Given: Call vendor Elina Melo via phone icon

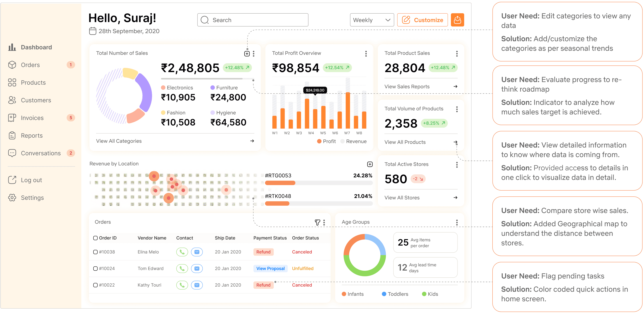Looking at the screenshot, I should click(182, 252).
